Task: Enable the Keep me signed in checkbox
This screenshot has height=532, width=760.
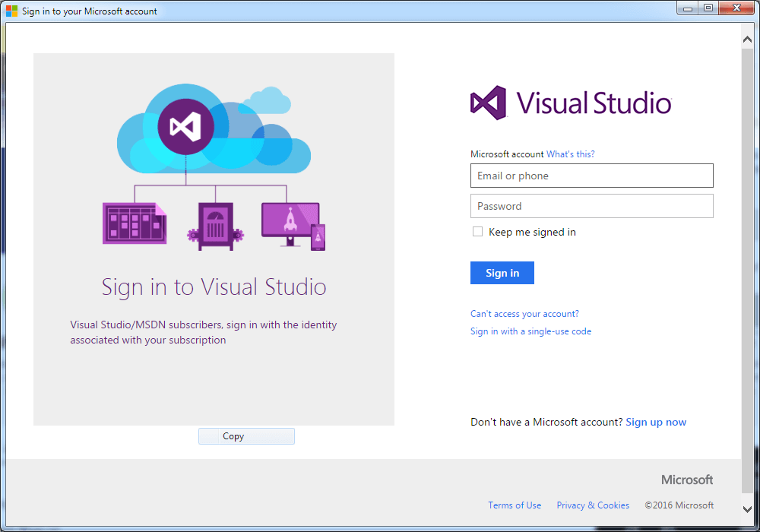Action: click(477, 232)
